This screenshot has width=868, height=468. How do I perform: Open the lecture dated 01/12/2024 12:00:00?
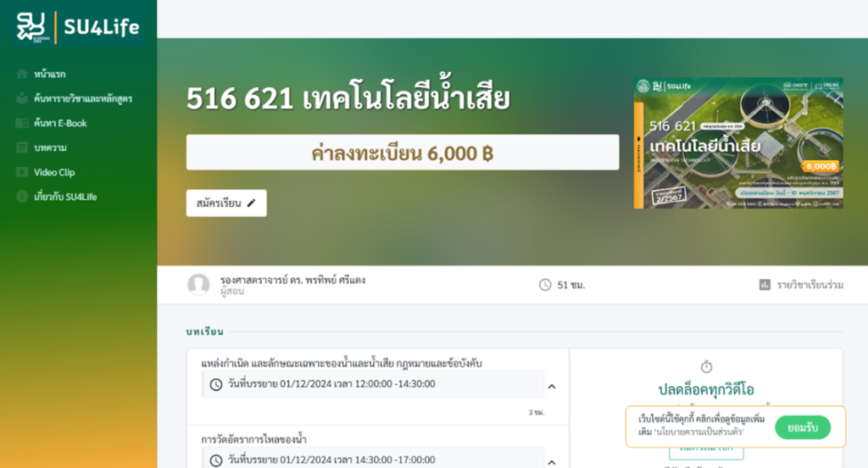click(x=373, y=384)
